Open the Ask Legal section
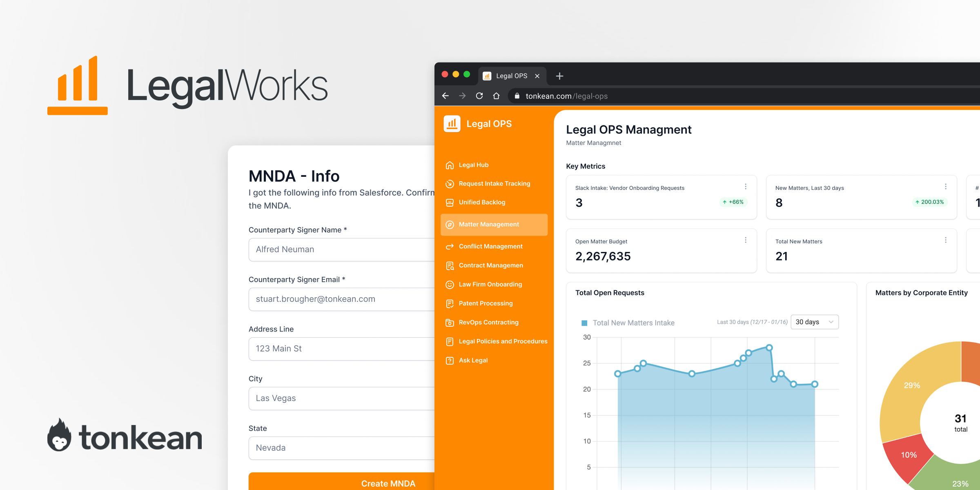This screenshot has width=980, height=490. tap(473, 361)
